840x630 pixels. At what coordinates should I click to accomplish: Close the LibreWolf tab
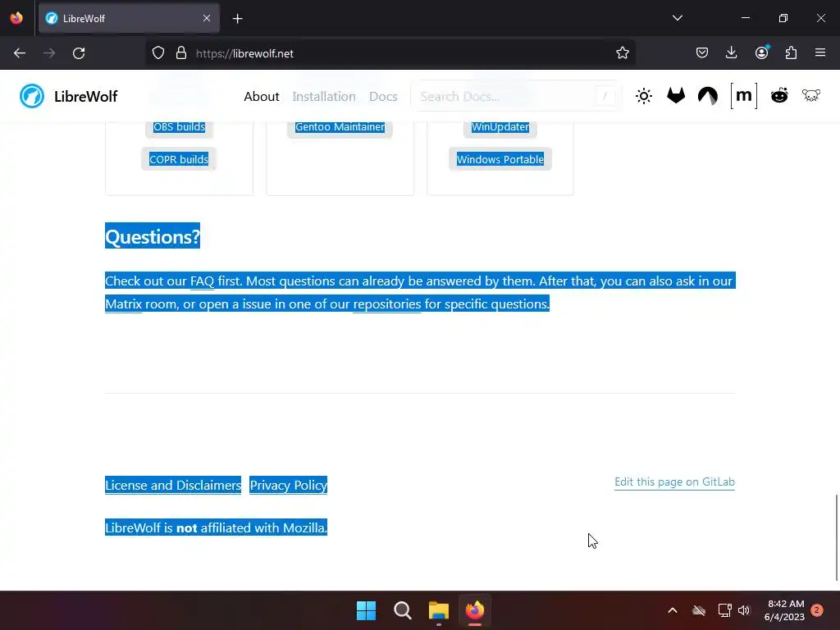207,18
